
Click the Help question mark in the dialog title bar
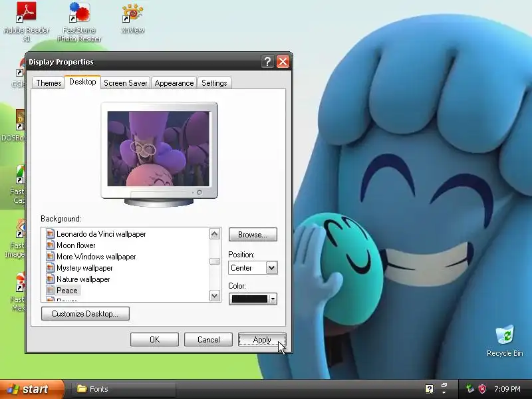[267, 62]
